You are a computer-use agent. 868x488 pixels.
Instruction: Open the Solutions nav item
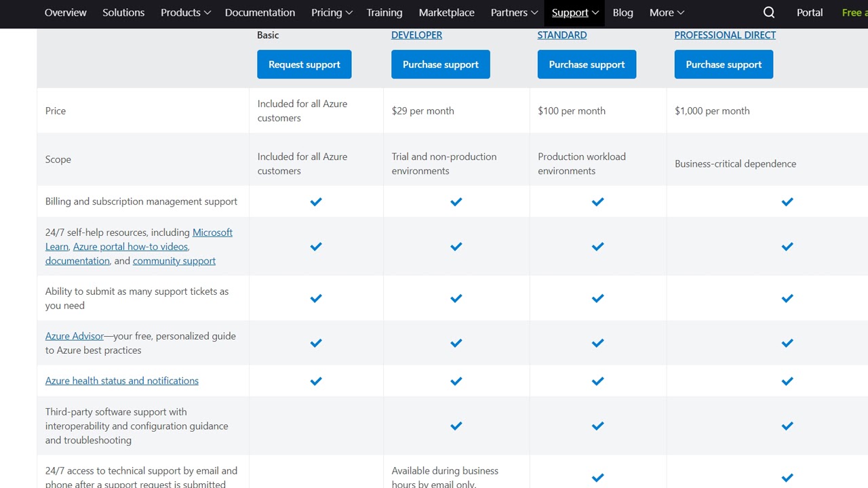[123, 12]
